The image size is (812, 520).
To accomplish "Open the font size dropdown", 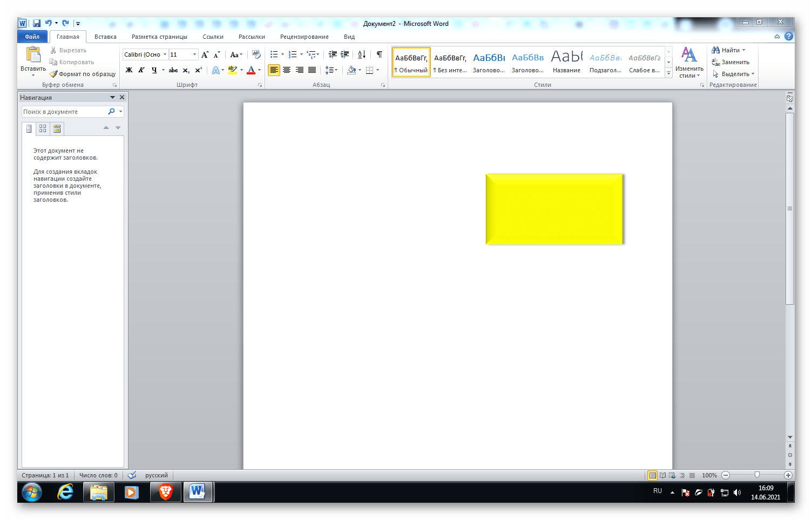I will click(194, 54).
